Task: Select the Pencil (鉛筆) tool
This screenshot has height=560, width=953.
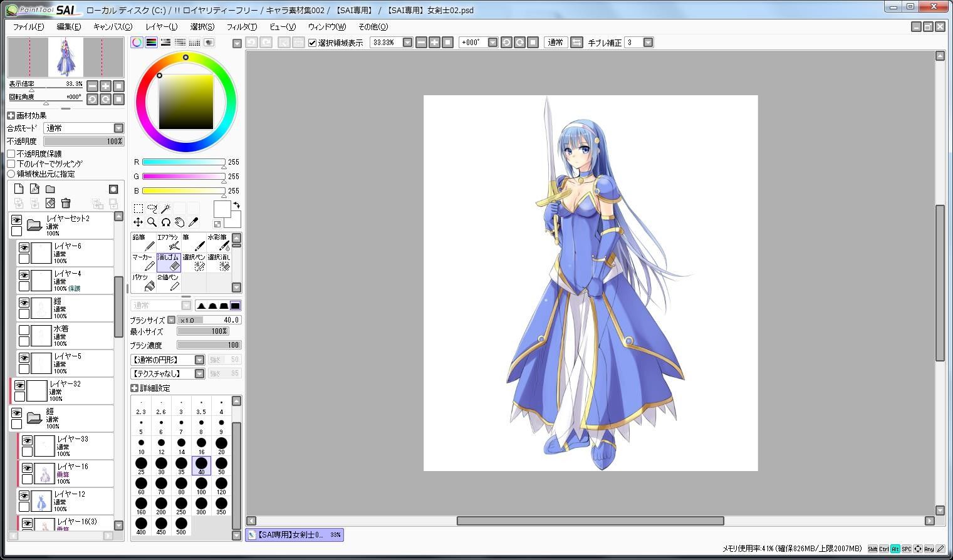Action: click(x=143, y=242)
